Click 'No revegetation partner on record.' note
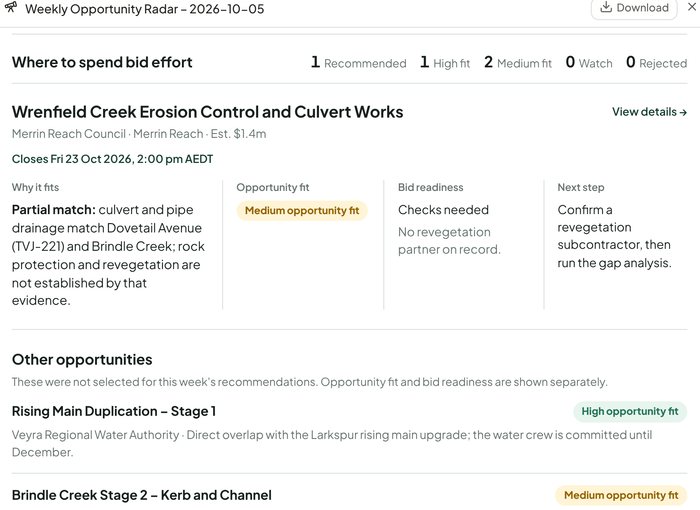This screenshot has width=700, height=510. [449, 241]
